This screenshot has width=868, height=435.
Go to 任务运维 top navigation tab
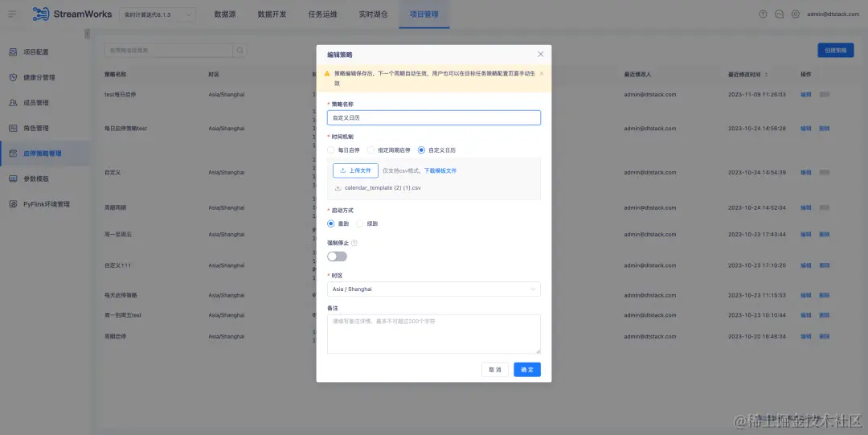tap(323, 14)
